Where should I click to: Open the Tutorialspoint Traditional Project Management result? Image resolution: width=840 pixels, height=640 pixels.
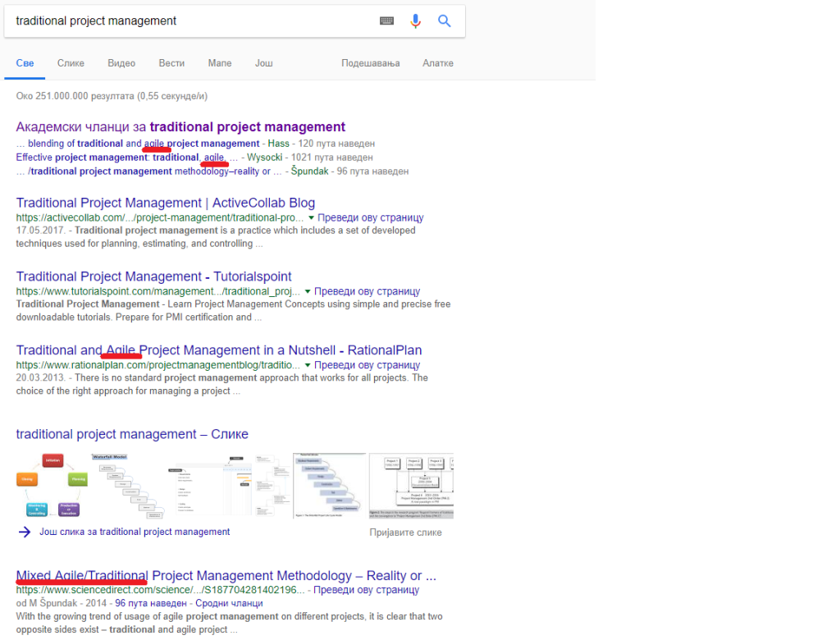[x=153, y=277]
